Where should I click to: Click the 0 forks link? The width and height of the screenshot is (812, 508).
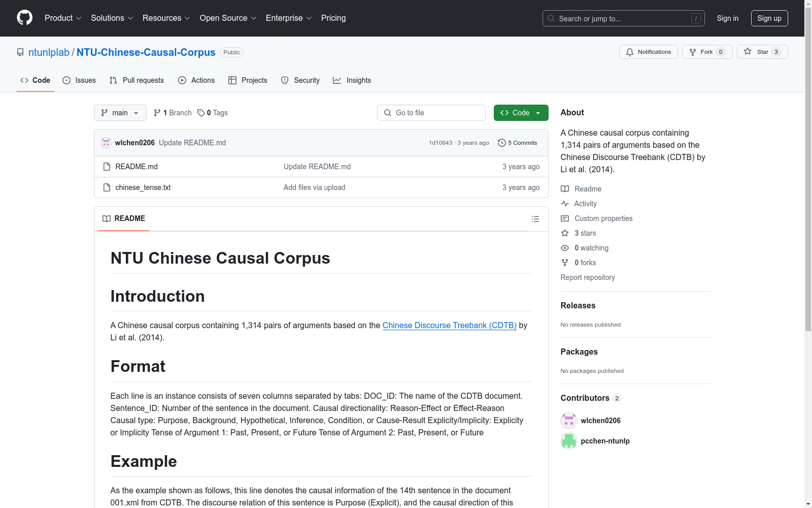[x=585, y=263]
